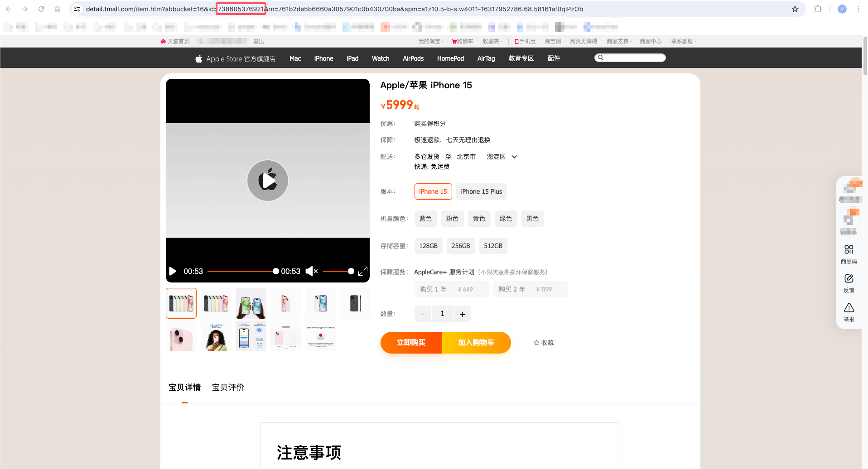This screenshot has height=469, width=868.
Task: Open the browser home icon
Action: (x=58, y=9)
